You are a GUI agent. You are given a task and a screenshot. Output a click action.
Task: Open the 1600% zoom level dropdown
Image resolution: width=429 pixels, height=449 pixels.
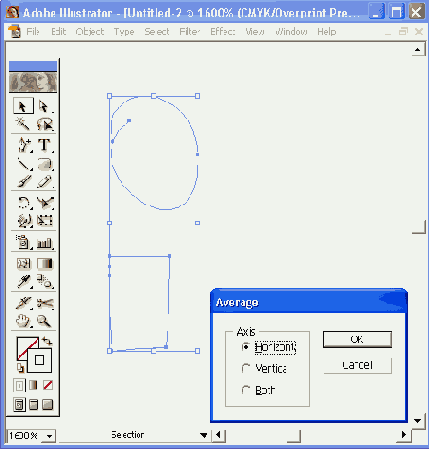click(49, 436)
